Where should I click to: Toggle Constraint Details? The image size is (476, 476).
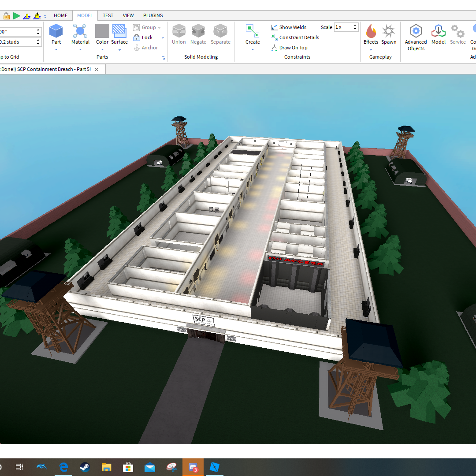[295, 37]
